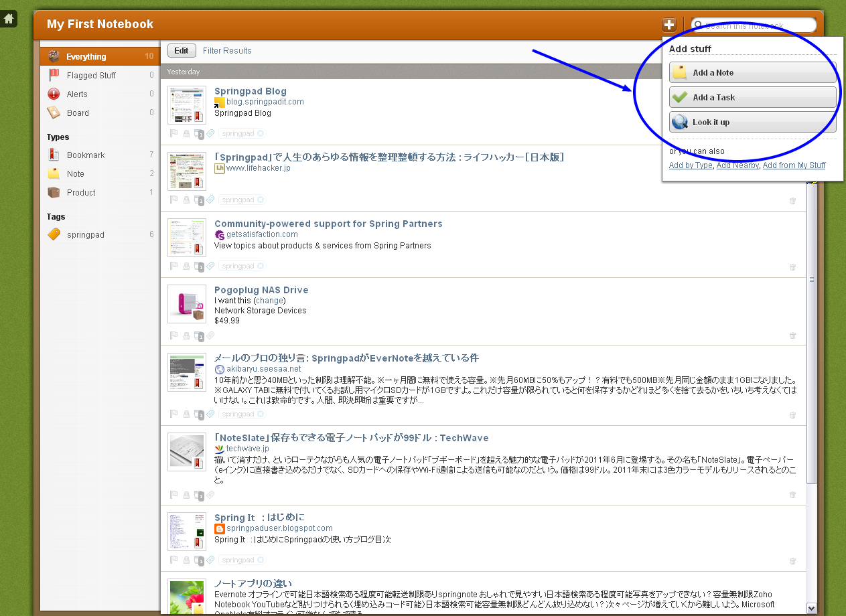The height and width of the screenshot is (616, 846).
Task: Delete akibaryu.seesaa.net bookmark via trash icon
Action: point(793,415)
